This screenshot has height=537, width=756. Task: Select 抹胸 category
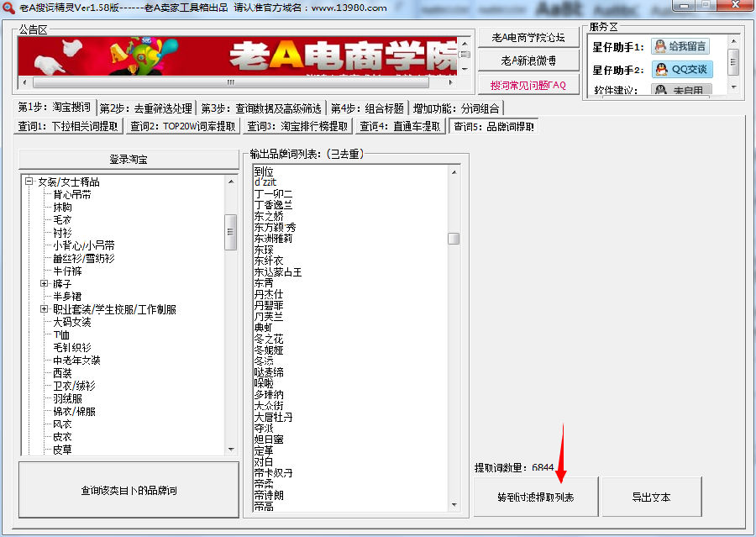pyautogui.click(x=63, y=207)
